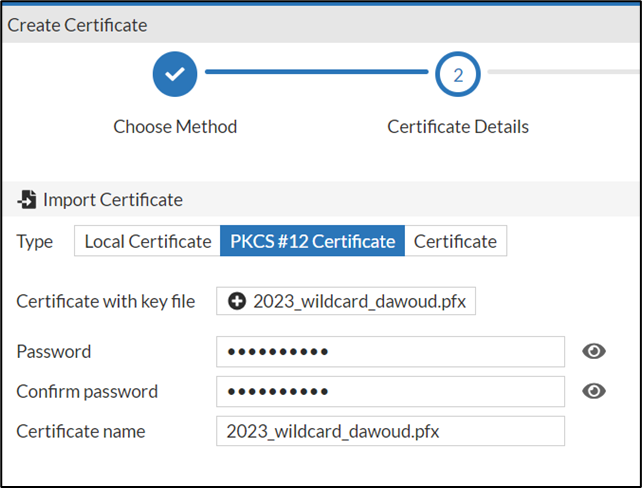642x488 pixels.
Task: Select the PKCS #12 Certificate type
Action: [312, 241]
